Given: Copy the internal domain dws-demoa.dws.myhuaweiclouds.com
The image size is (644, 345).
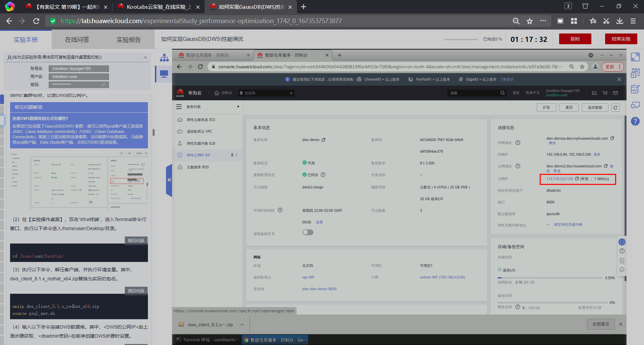Looking at the screenshot, I should (x=612, y=138).
